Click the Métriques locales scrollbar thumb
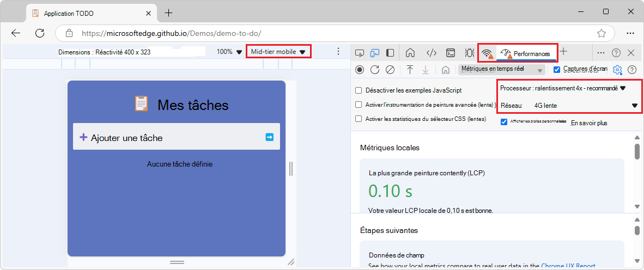 click(637, 151)
